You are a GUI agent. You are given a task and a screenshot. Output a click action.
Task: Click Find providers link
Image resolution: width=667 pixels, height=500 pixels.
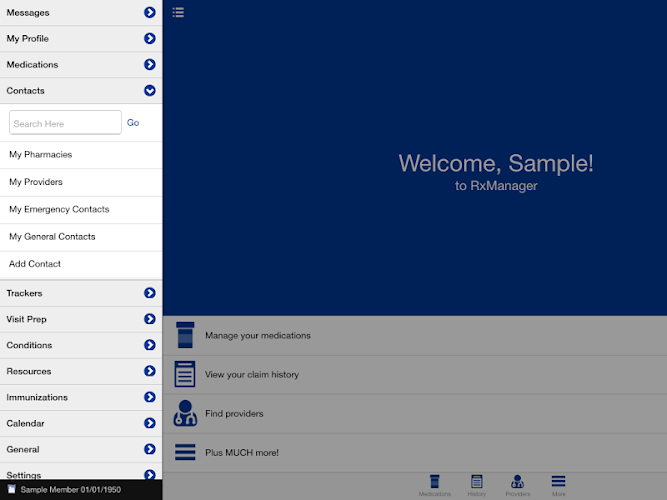[234, 414]
